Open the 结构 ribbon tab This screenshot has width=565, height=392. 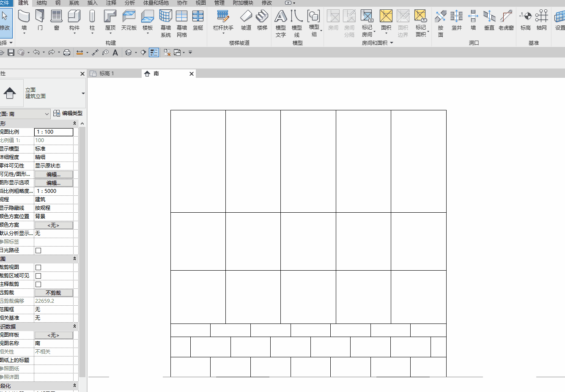[42, 3]
